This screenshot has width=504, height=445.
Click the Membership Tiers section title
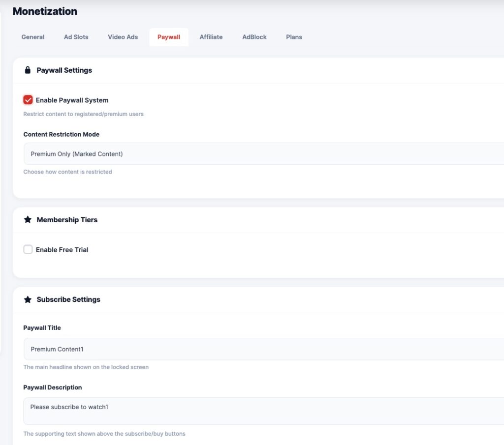point(67,220)
